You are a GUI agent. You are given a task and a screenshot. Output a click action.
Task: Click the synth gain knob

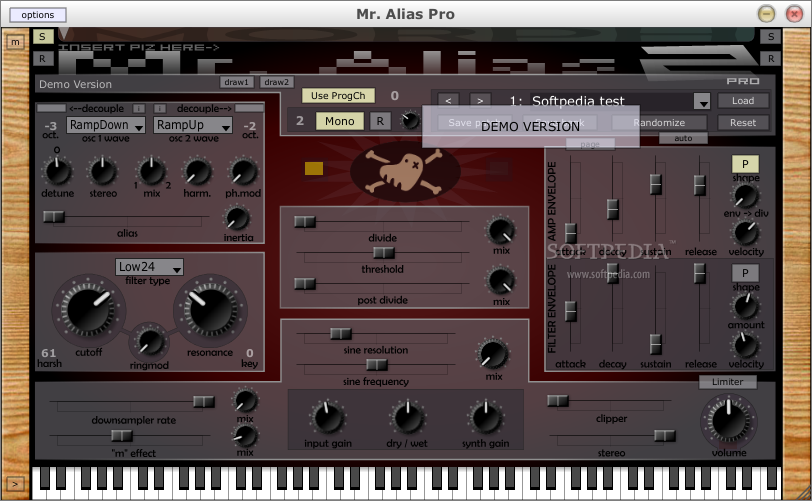(486, 418)
